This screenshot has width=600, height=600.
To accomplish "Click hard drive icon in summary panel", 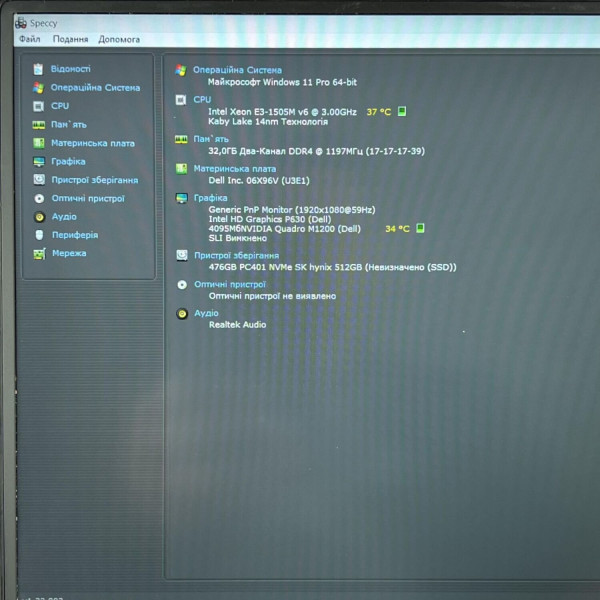I will coord(182,255).
